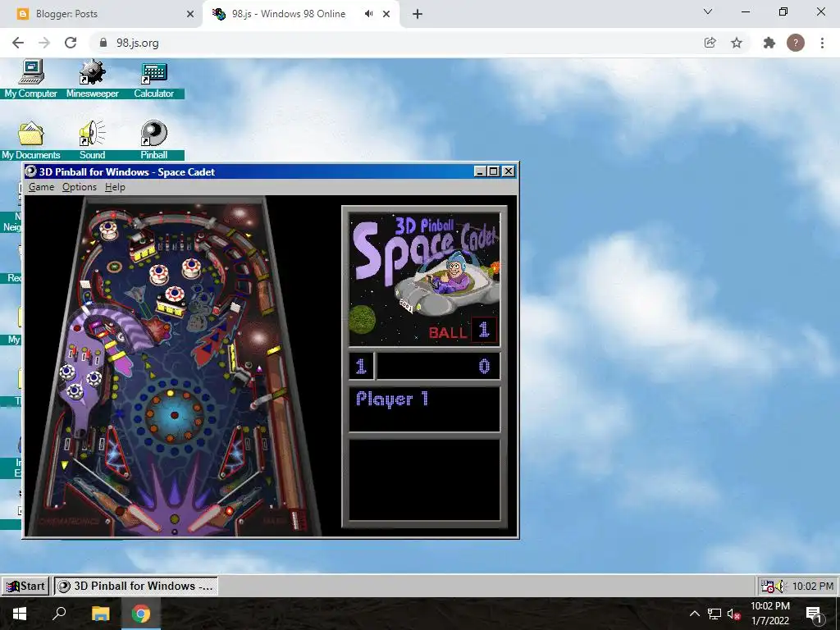Open Windows taskbar search
840x630 pixels.
(x=59, y=614)
